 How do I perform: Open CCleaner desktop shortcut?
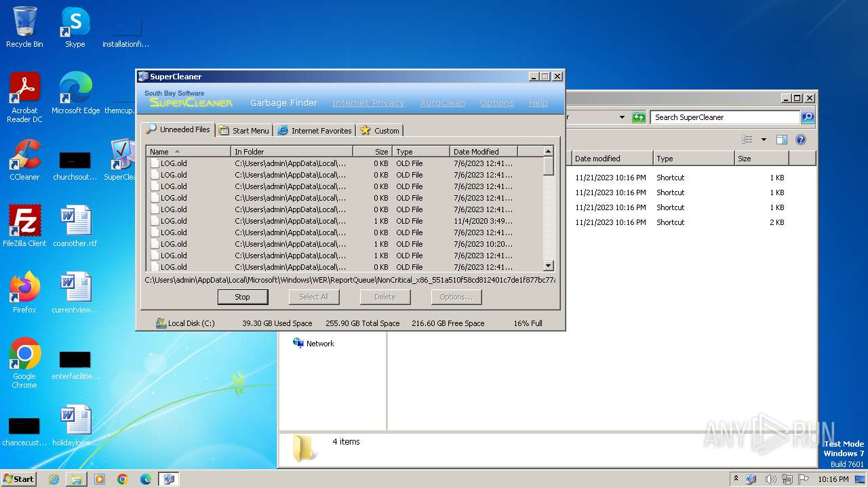coord(24,160)
